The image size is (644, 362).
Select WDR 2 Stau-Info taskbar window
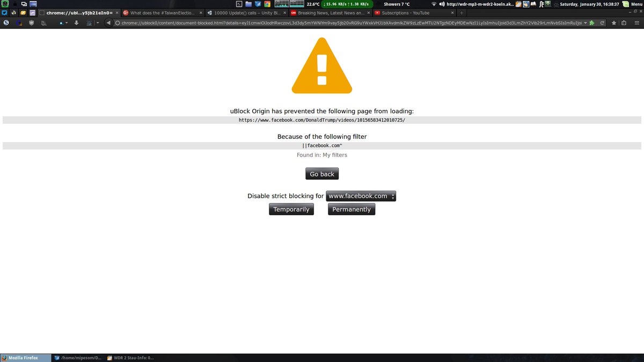(131, 358)
